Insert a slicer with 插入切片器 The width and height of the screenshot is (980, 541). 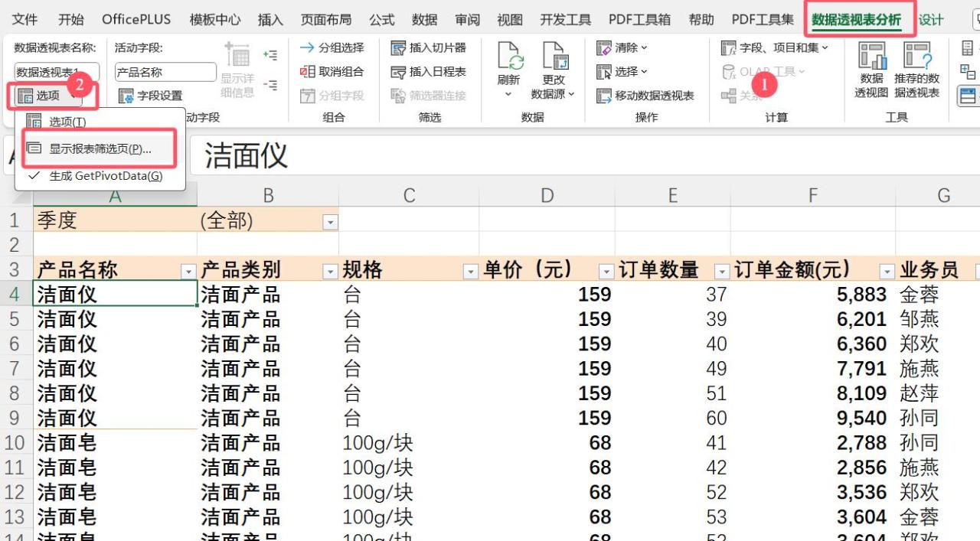click(428, 47)
